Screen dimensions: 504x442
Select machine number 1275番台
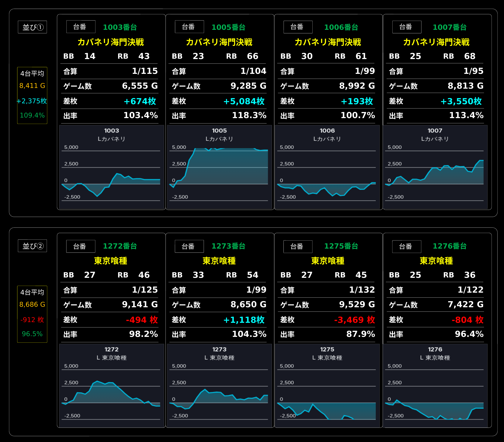pos(341,246)
